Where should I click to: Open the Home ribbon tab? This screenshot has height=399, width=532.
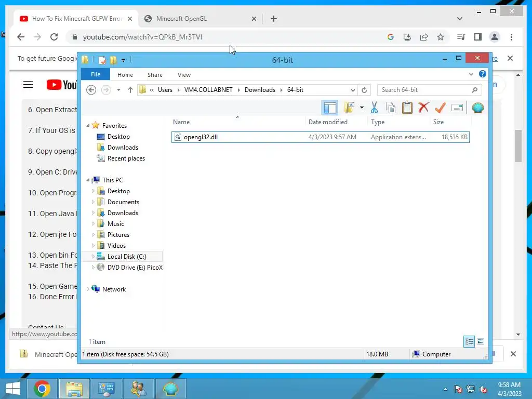pos(125,75)
